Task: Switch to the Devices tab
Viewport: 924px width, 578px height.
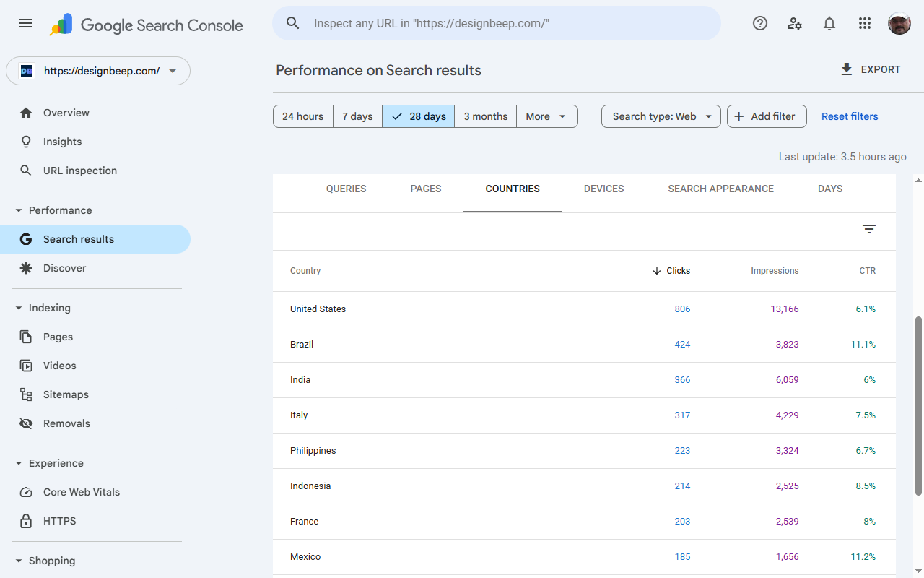Action: (x=603, y=189)
